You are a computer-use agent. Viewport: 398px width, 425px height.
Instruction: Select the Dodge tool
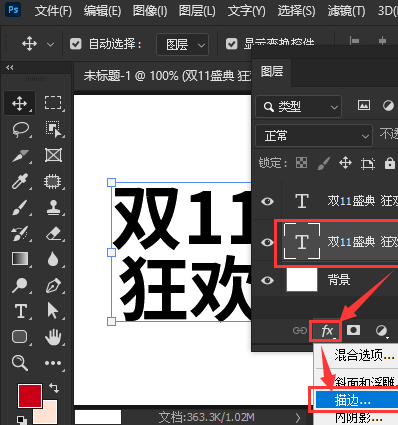(20, 285)
